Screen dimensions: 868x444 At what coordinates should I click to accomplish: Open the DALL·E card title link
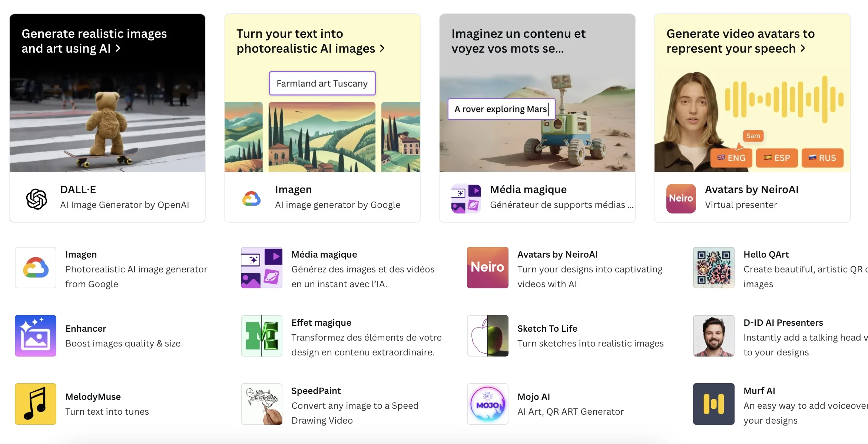coord(78,189)
